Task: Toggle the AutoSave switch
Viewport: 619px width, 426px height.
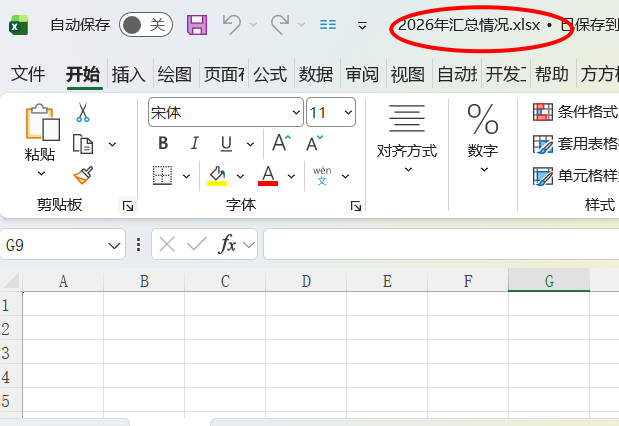Action: [x=144, y=25]
